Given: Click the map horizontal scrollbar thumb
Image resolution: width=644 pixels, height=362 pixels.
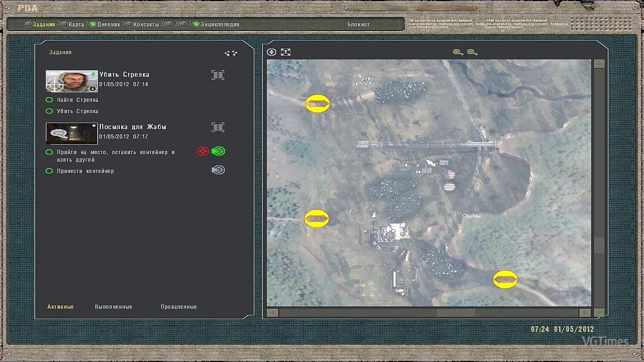Looking at the screenshot, I should click(455, 313).
